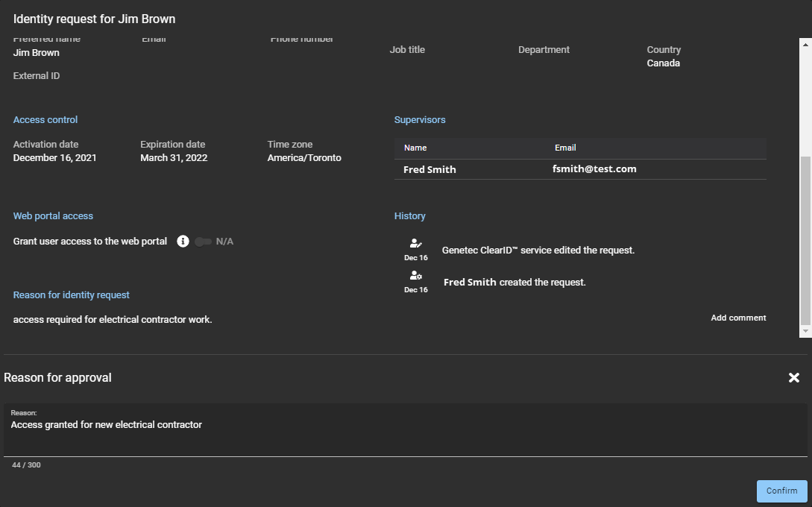
Task: Click the Access control section heading
Action: point(45,120)
